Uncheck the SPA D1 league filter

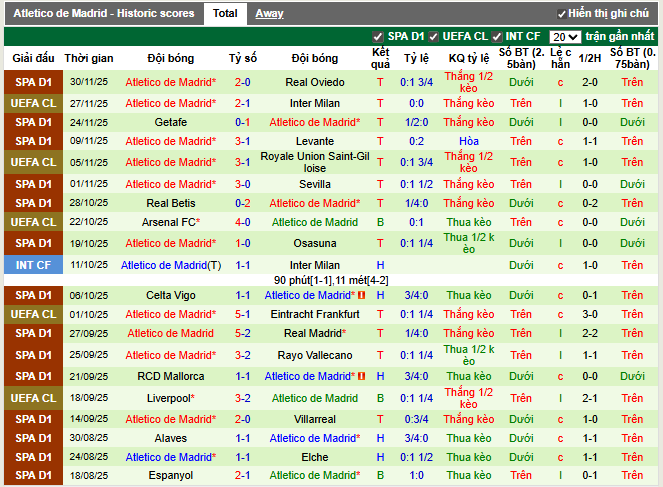(x=378, y=37)
